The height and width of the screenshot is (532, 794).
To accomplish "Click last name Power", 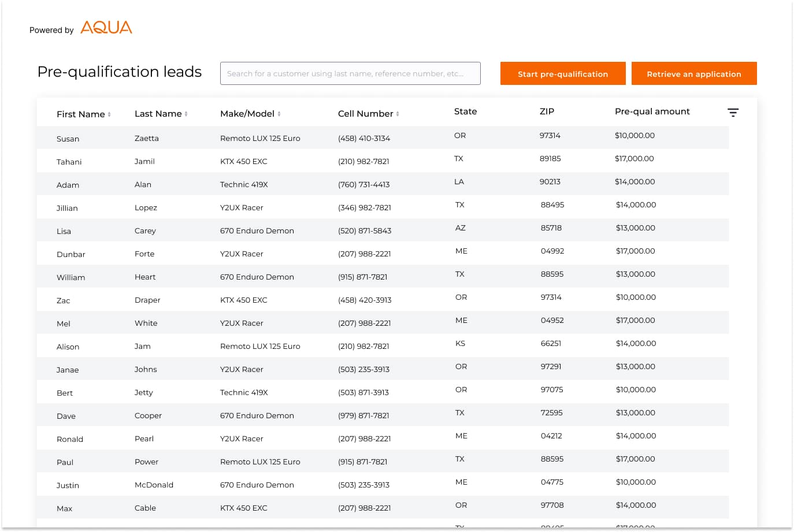I will tap(146, 462).
